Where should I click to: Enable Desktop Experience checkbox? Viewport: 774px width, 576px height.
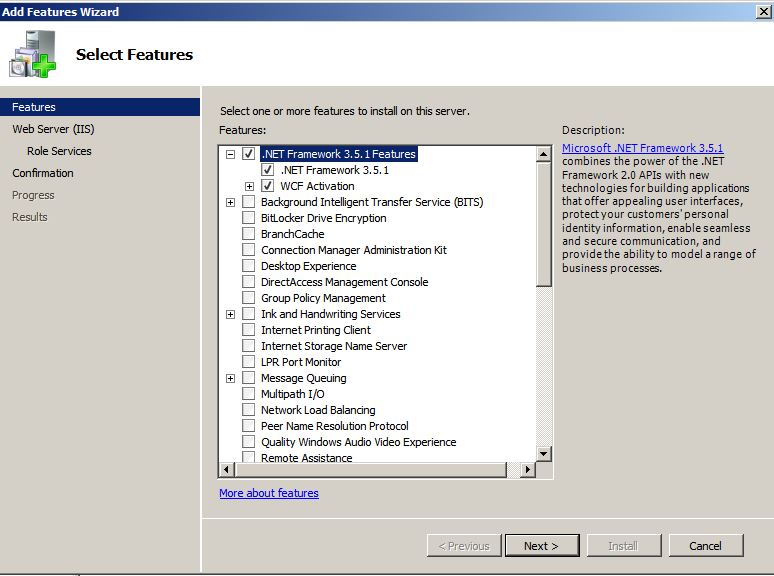tap(248, 266)
